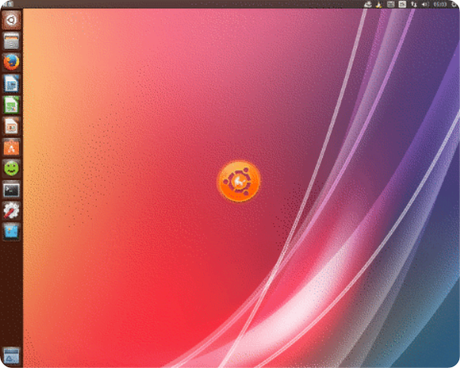Viewport: 460px width, 368px height.
Task: Click the penguin indicator in the top panel
Action: [x=379, y=4]
